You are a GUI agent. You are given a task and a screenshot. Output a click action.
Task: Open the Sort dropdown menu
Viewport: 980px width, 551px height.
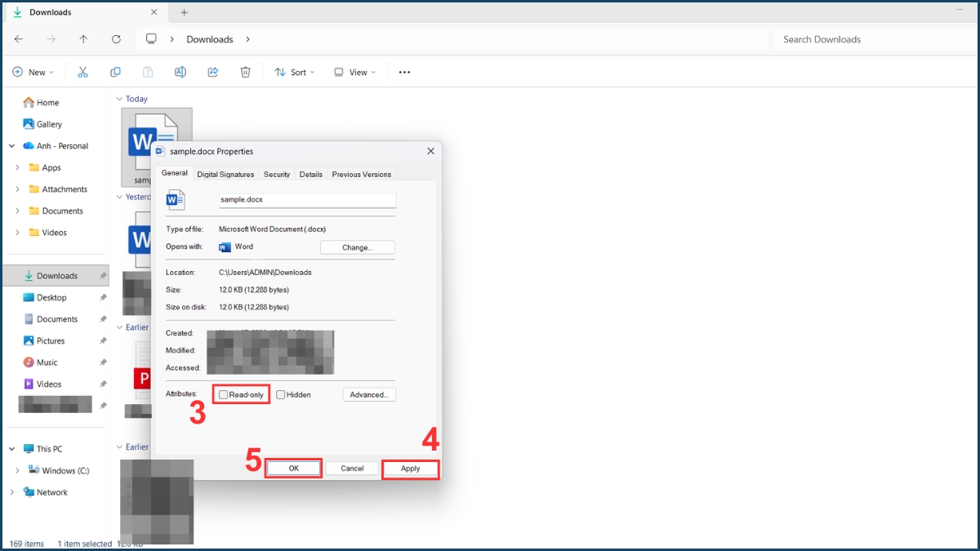[295, 72]
